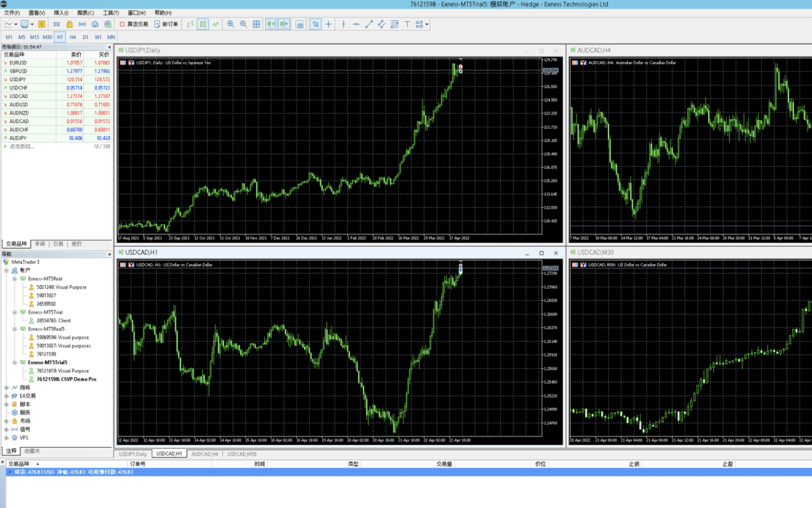
Task: Click the 新订单 new order button
Action: click(x=166, y=24)
